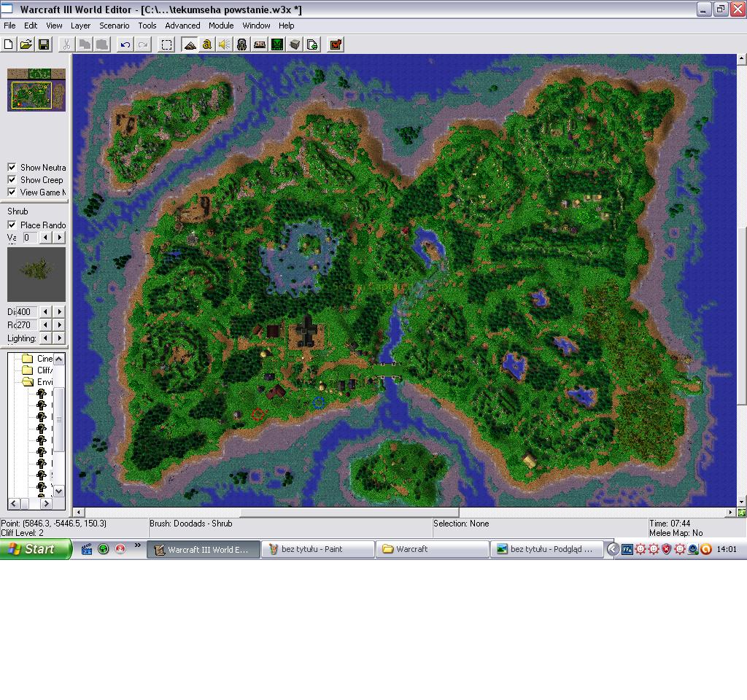Switch to the 'bez tytułu - Podgląd' taskbar button
The width and height of the screenshot is (747, 700).
coord(547,549)
